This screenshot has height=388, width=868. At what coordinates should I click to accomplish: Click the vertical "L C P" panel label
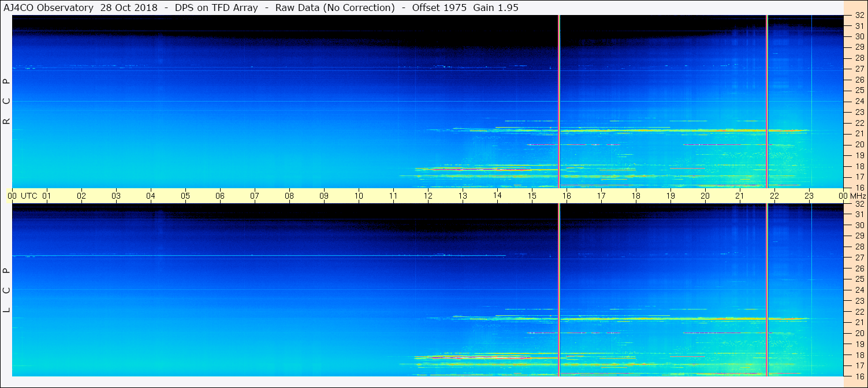[6, 290]
